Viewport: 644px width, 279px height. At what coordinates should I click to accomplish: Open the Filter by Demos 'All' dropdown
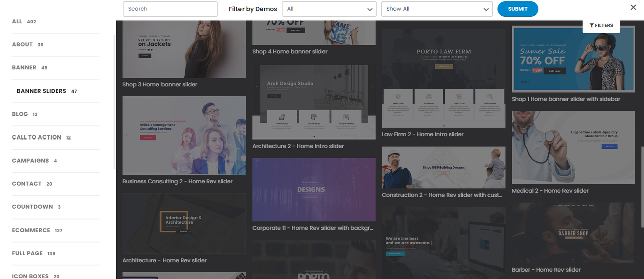pyautogui.click(x=329, y=9)
